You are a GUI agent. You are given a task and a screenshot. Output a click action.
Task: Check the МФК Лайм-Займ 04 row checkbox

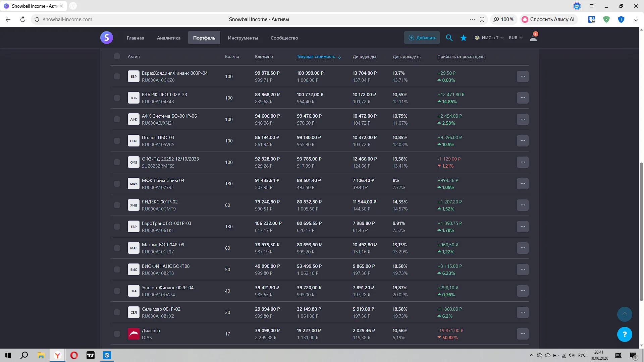pyautogui.click(x=117, y=184)
